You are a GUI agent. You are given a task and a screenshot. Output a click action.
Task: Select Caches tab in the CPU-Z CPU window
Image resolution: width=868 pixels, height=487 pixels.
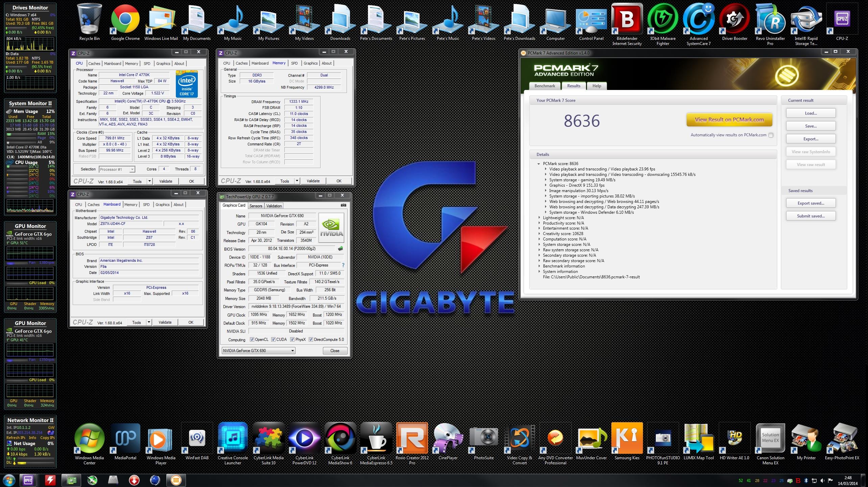pyautogui.click(x=94, y=64)
